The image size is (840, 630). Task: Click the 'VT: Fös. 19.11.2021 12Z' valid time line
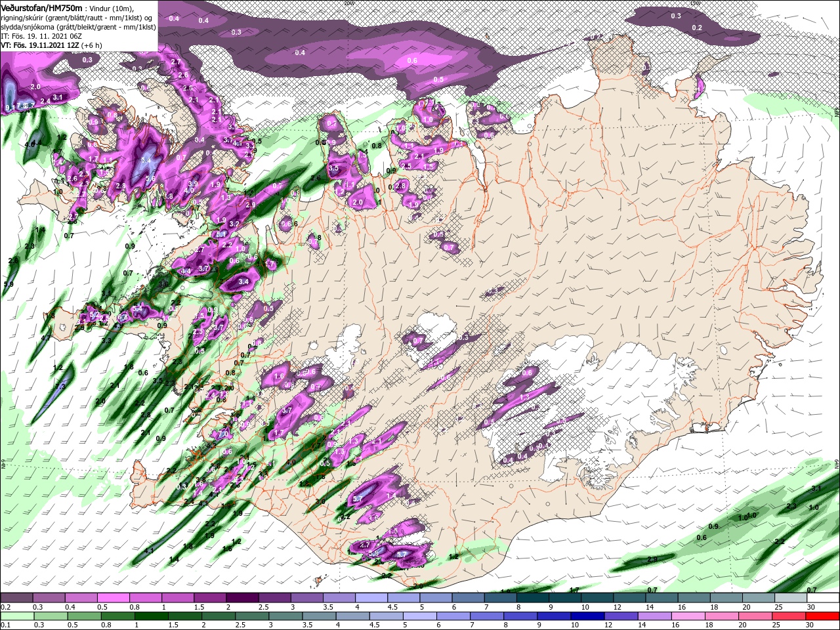(x=41, y=45)
